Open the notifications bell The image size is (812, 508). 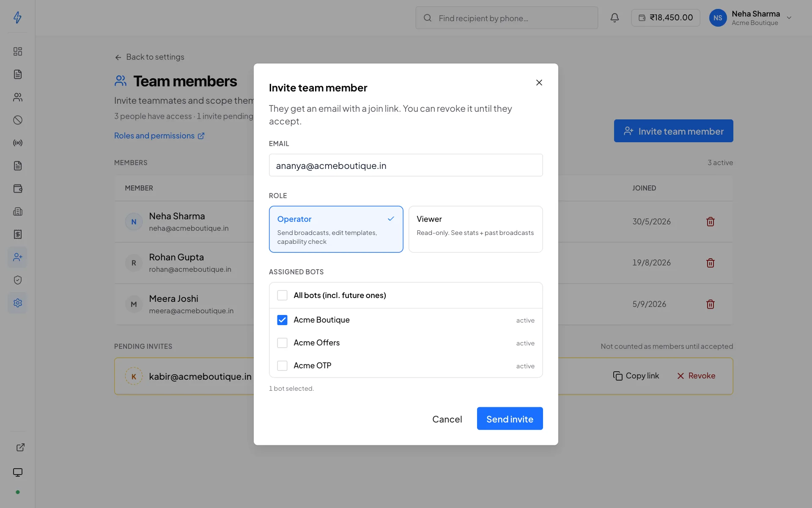coord(614,18)
